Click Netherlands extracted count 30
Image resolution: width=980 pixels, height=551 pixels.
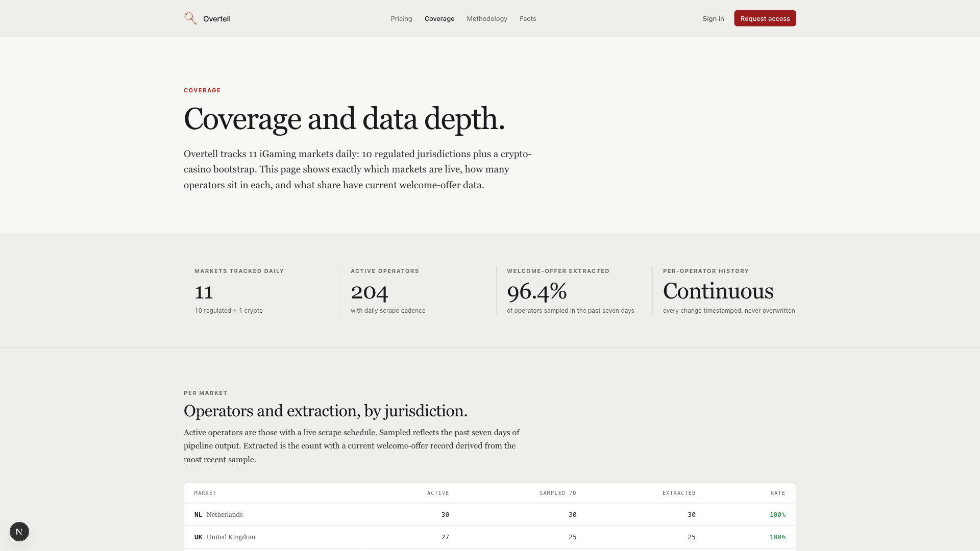coord(692,515)
